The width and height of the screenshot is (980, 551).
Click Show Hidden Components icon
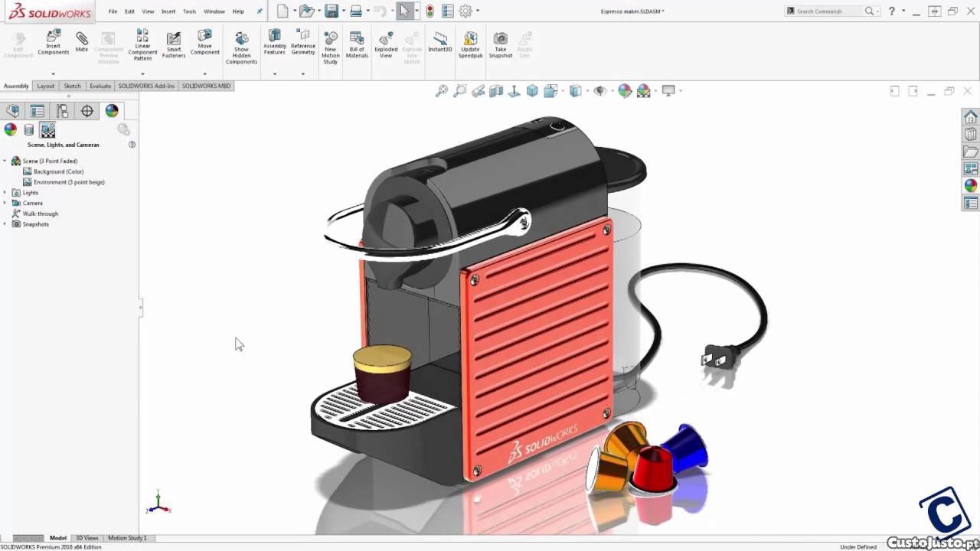coord(241,47)
